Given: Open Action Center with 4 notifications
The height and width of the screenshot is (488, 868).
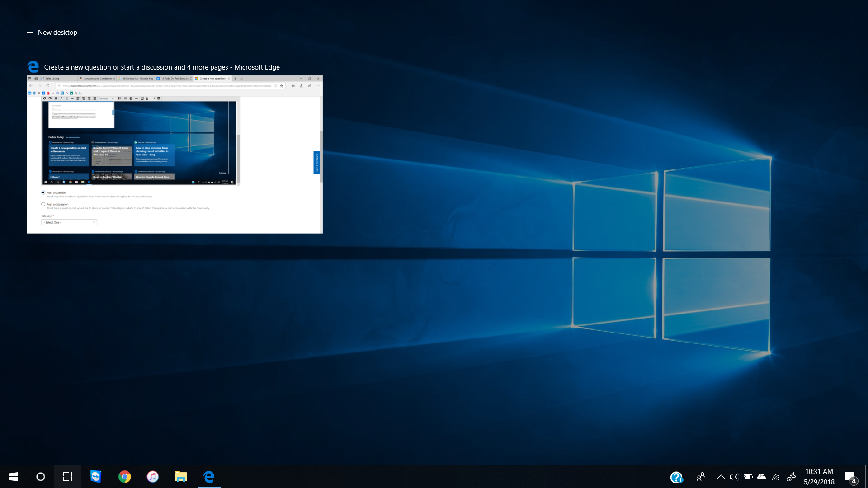Looking at the screenshot, I should 850,477.
